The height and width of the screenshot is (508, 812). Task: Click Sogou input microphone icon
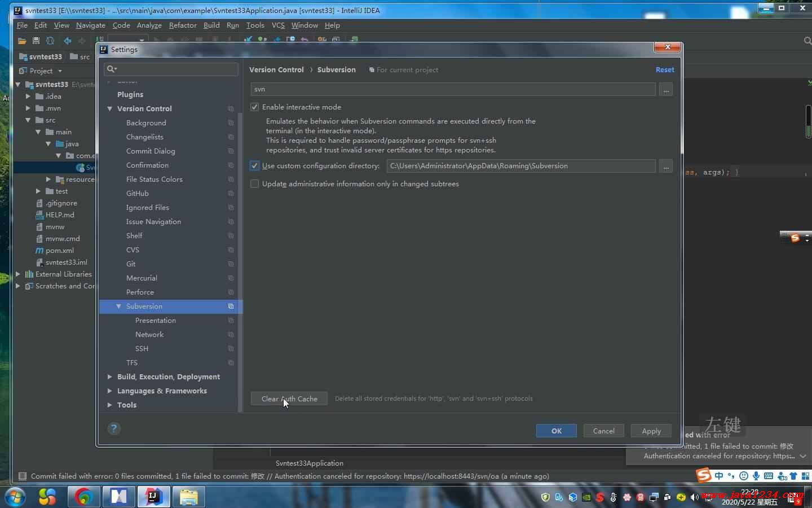756,476
